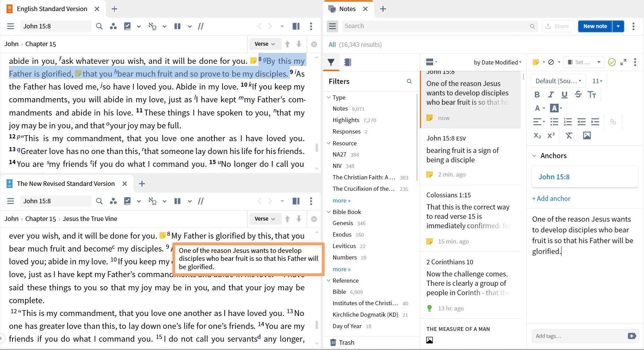644x350 pixels.
Task: Open Verse dropdown in ESV locator bar
Action: pos(265,44)
